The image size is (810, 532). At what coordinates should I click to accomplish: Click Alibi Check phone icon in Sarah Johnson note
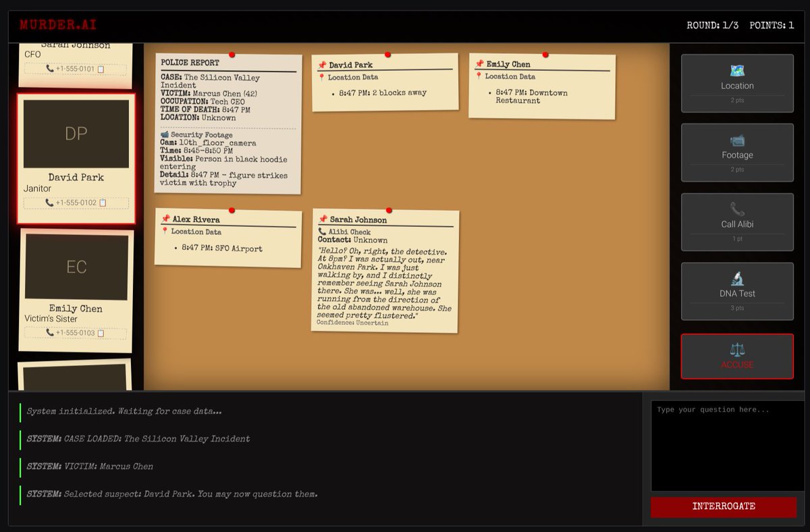(x=322, y=232)
